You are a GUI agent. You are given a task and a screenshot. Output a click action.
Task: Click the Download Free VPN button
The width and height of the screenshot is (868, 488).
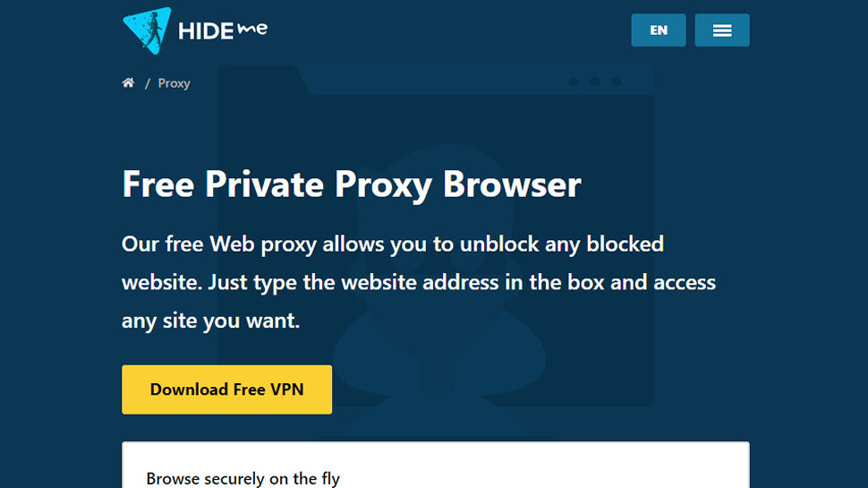tap(227, 390)
